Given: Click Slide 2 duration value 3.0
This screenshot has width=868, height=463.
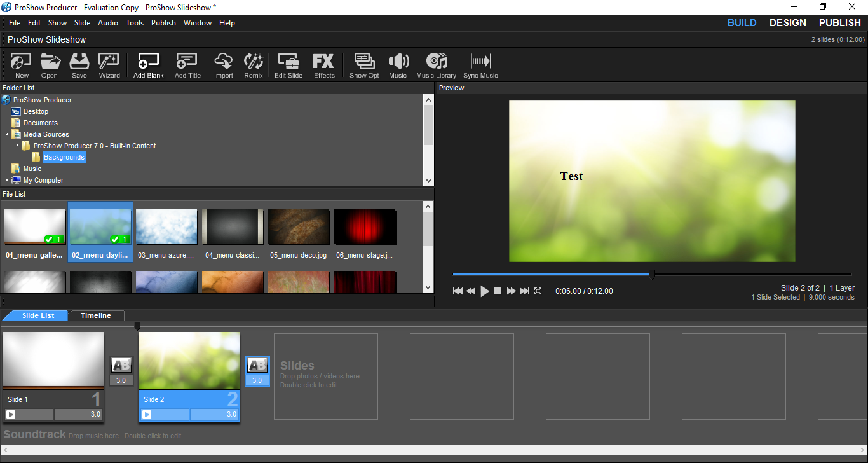Looking at the screenshot, I should (214, 415).
